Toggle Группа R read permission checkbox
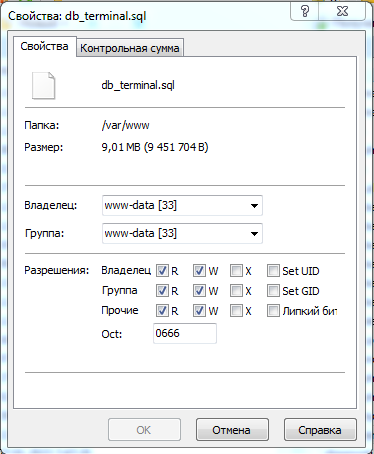The width and height of the screenshot is (374, 454). pos(162,291)
